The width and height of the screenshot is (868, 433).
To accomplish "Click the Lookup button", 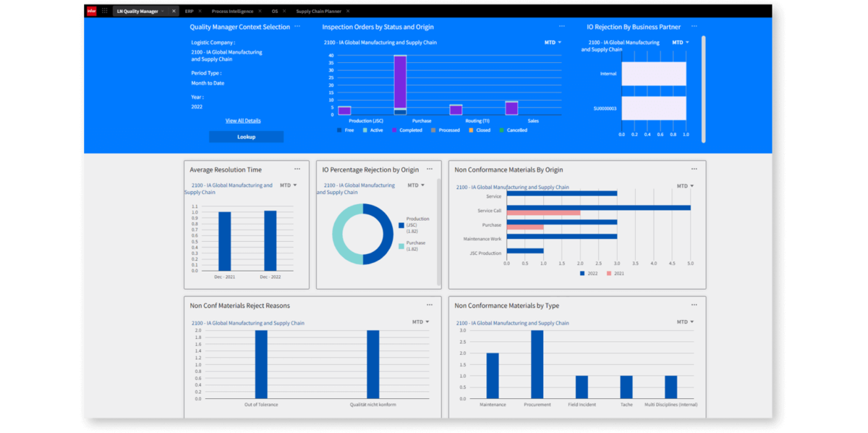I will click(246, 137).
